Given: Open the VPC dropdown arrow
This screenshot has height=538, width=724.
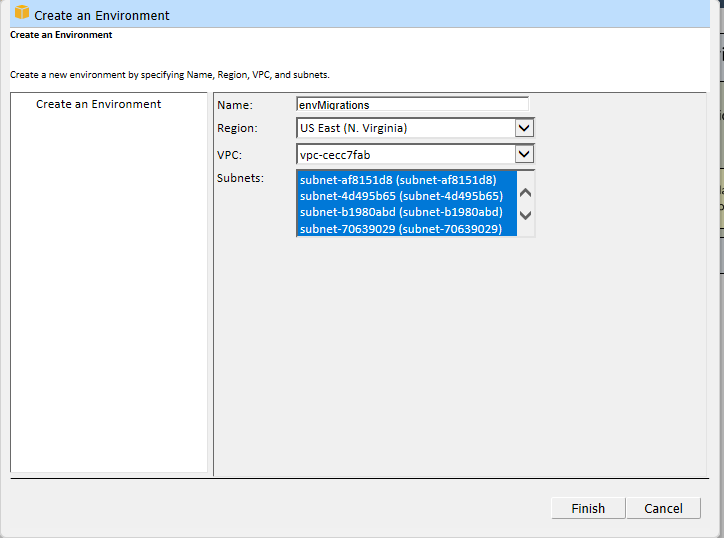Looking at the screenshot, I should 524,154.
